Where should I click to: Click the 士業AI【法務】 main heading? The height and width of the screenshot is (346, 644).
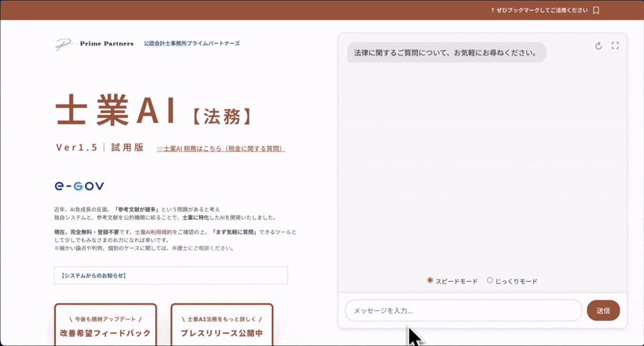pyautogui.click(x=155, y=112)
